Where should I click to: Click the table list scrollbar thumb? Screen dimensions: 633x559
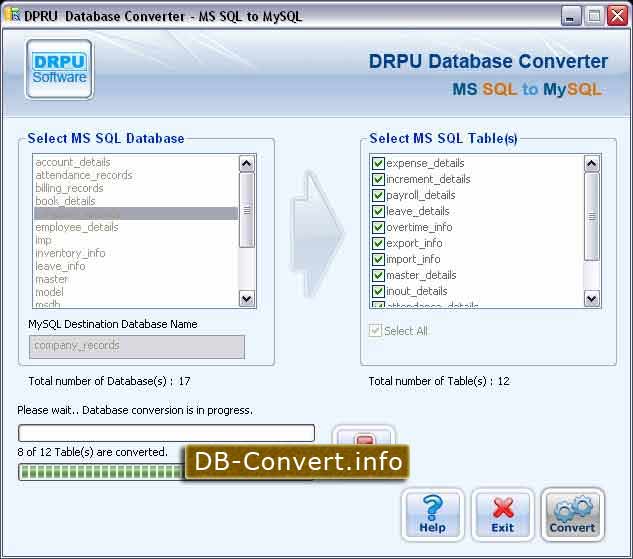pos(592,217)
